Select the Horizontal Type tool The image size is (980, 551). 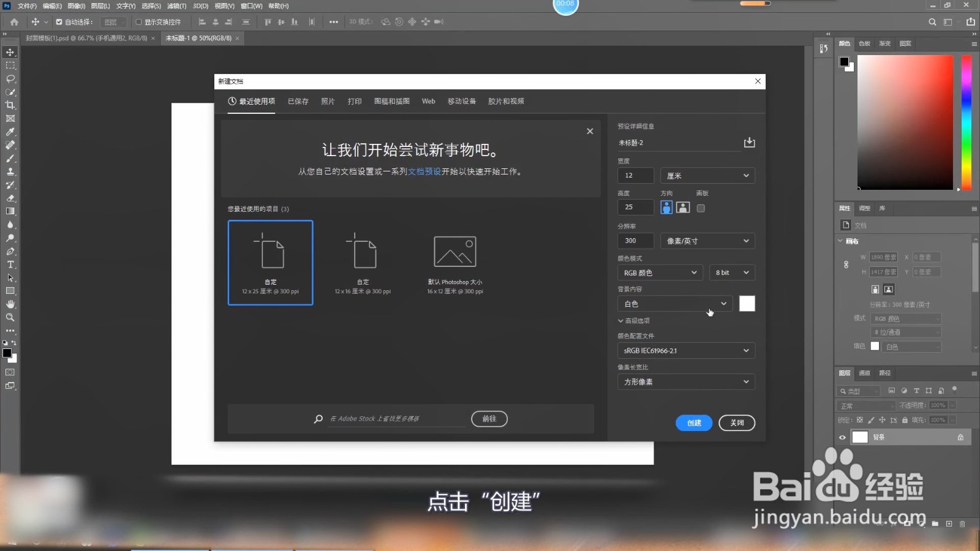(10, 264)
